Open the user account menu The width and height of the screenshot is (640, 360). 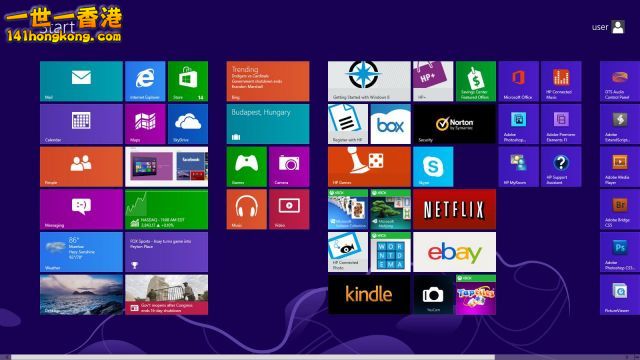coord(608,27)
